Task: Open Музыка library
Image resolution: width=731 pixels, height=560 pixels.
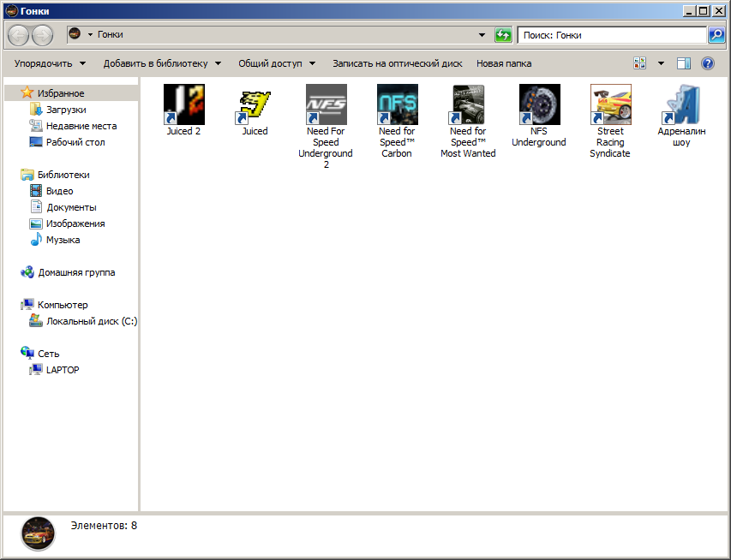Action: 63,240
